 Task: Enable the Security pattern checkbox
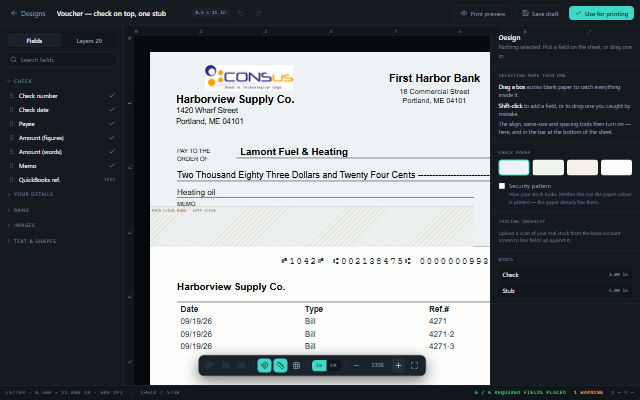point(502,186)
